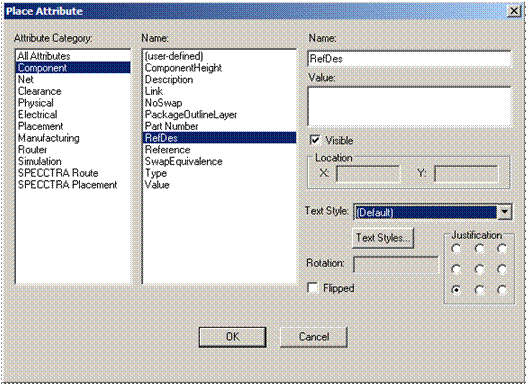Confirm with the OK button
Image resolution: width=528 pixels, height=387 pixels.
232,337
